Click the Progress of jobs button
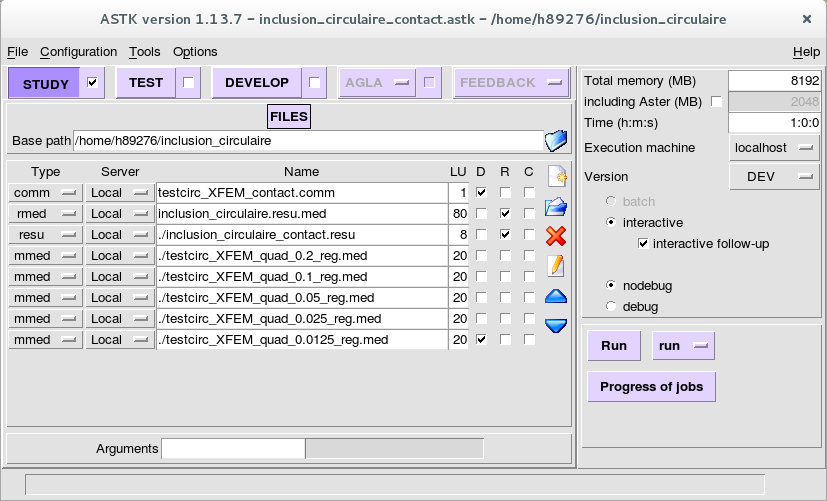Image resolution: width=827 pixels, height=501 pixels. pos(651,387)
